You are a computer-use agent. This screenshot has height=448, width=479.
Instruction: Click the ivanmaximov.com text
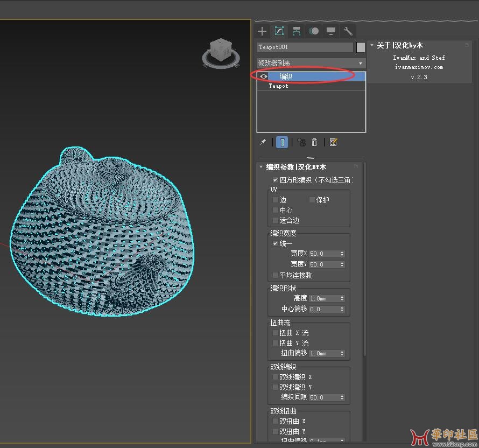coord(419,67)
